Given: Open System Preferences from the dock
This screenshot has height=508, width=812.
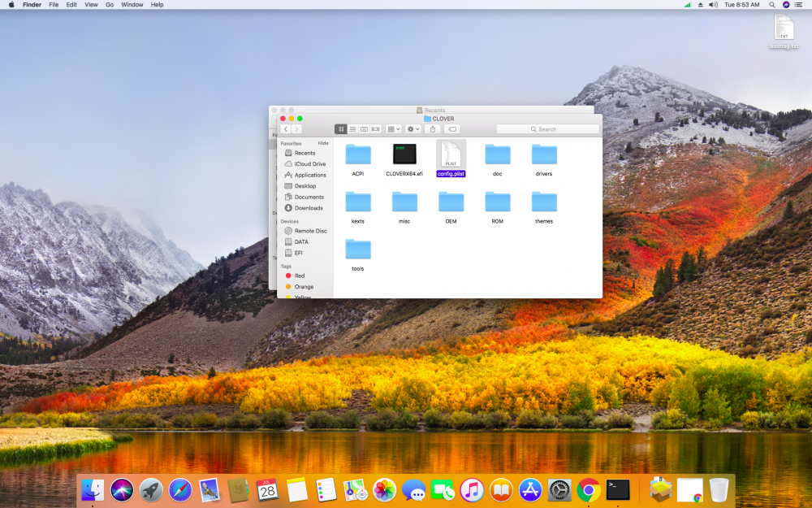Looking at the screenshot, I should coord(559,490).
